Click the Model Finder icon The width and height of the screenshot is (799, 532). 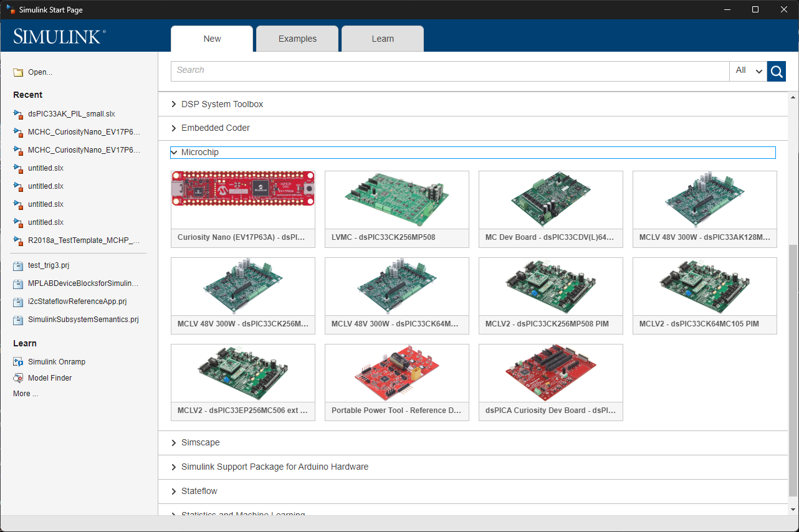tap(18, 378)
